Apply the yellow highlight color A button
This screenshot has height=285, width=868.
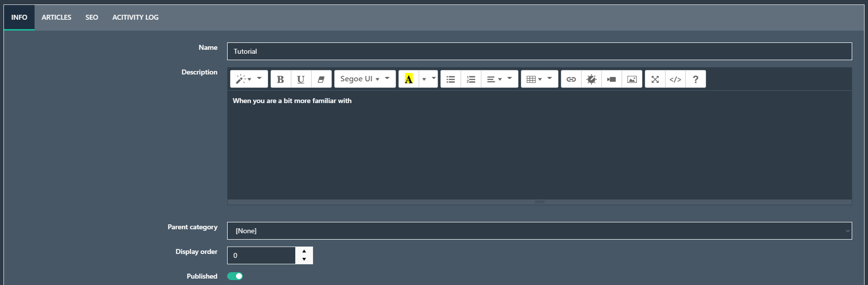(408, 79)
